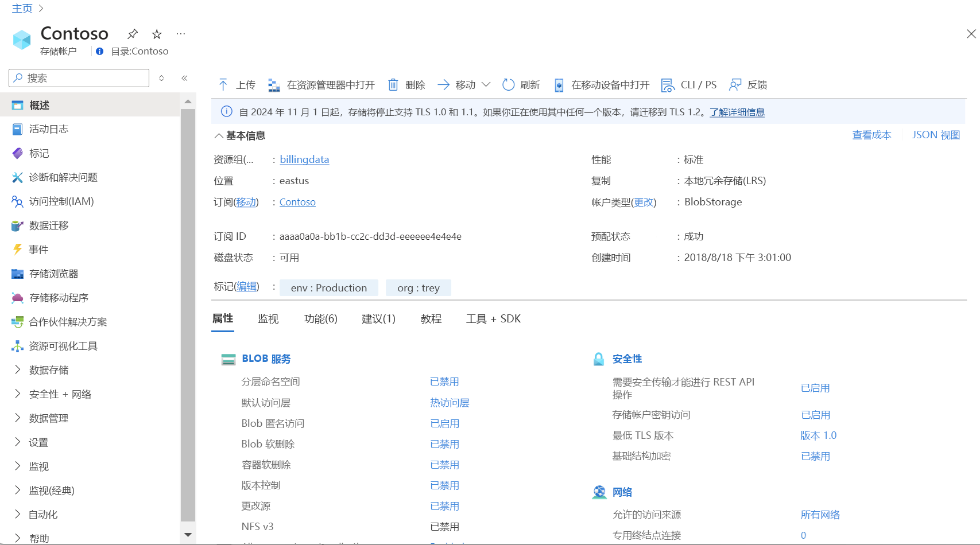Click the env : Production tag

point(329,288)
